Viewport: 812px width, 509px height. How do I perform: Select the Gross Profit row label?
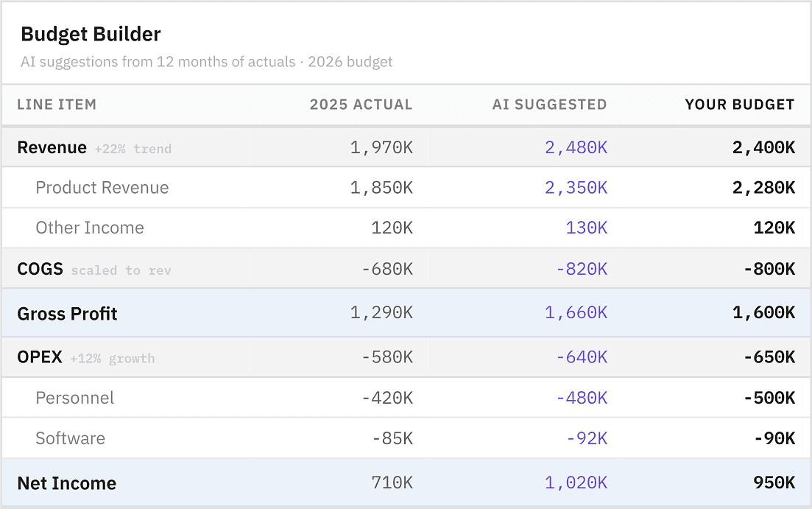tap(67, 314)
